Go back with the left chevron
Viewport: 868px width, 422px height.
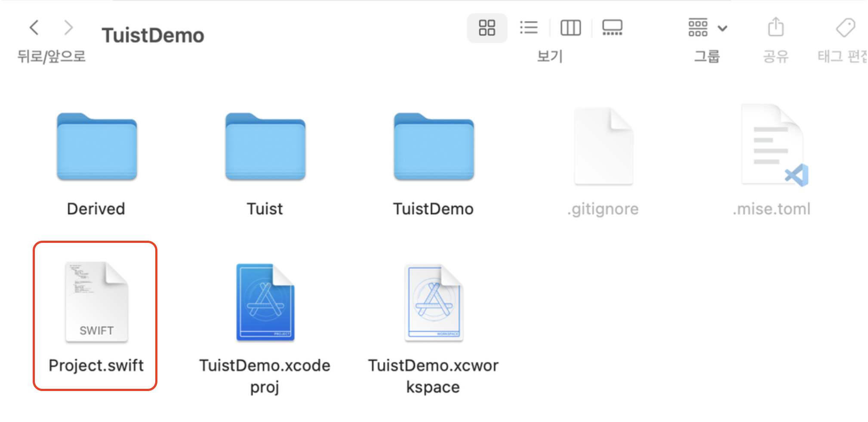34,28
